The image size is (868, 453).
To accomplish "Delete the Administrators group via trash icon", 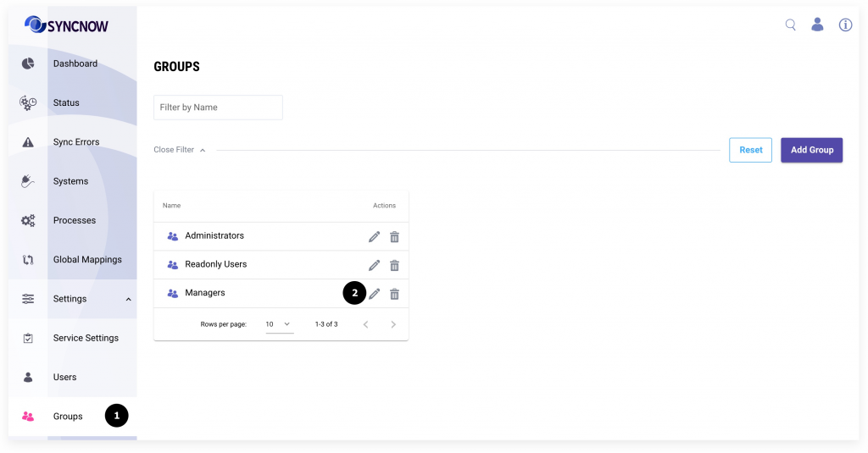I will [x=394, y=237].
